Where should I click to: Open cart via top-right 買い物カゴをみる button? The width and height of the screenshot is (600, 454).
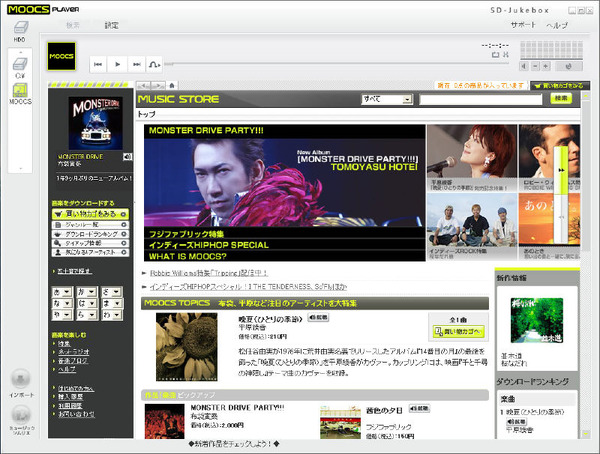click(x=560, y=86)
